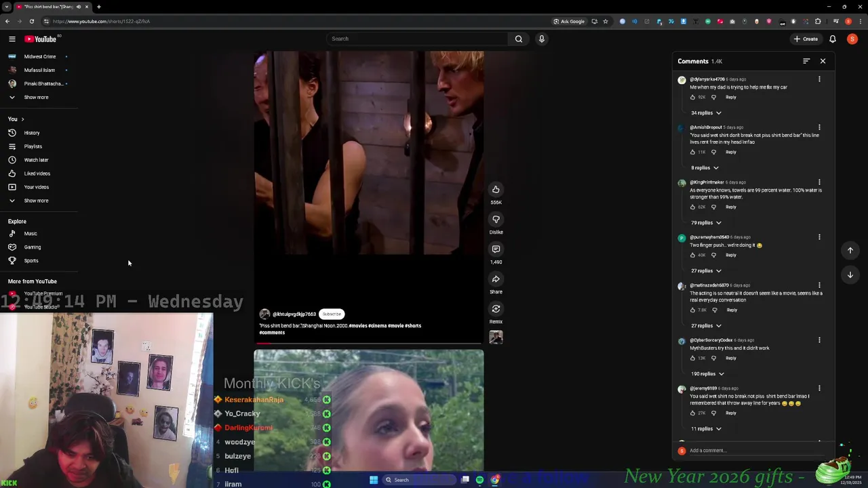The image size is (868, 488).
Task: Open the You section chevron
Action: pos(22,119)
